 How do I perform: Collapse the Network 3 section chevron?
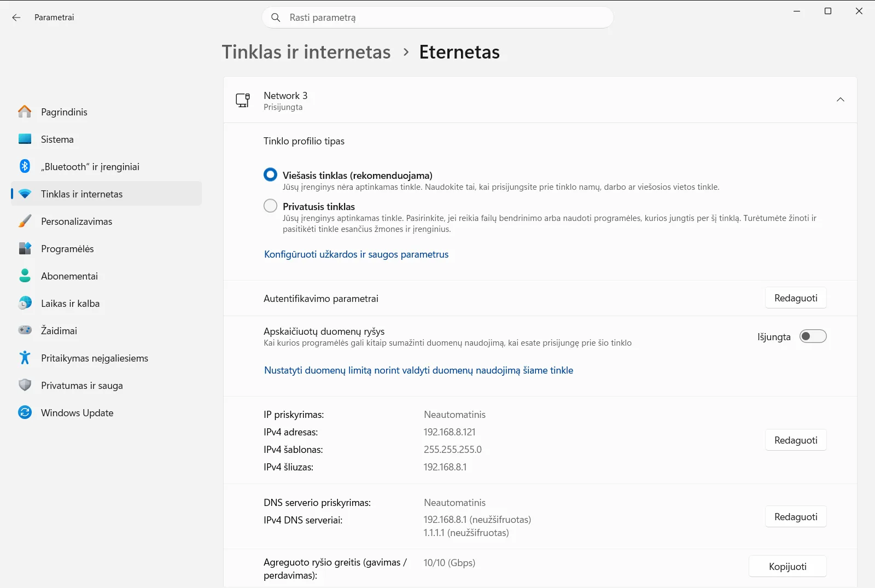[841, 100]
